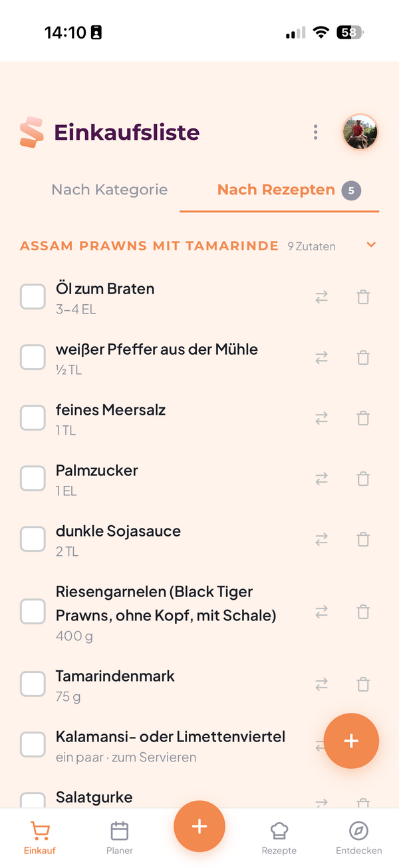Viewport: 399px width, 868px height.
Task: Open the Entdecken compass icon
Action: click(x=358, y=831)
